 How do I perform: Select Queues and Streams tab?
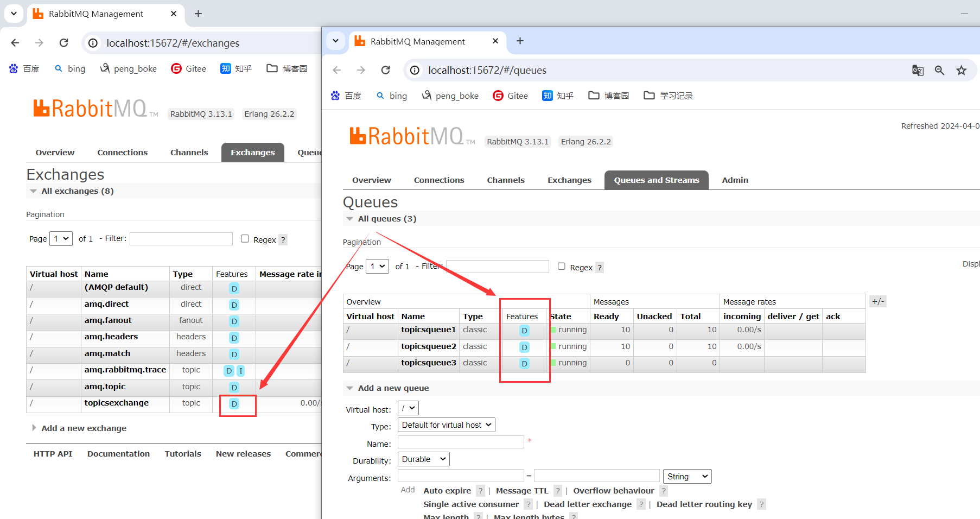pyautogui.click(x=657, y=180)
